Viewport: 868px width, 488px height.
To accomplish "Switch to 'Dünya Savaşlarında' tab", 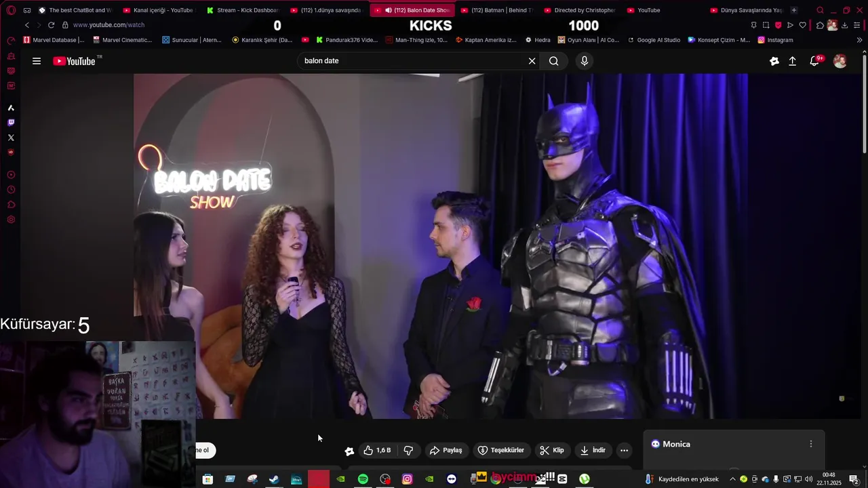I will [746, 10].
